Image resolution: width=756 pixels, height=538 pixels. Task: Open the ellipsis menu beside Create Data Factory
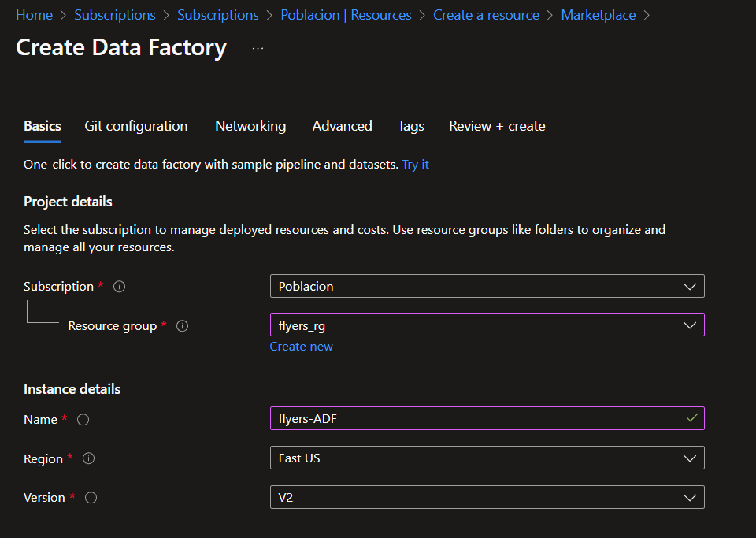point(258,48)
